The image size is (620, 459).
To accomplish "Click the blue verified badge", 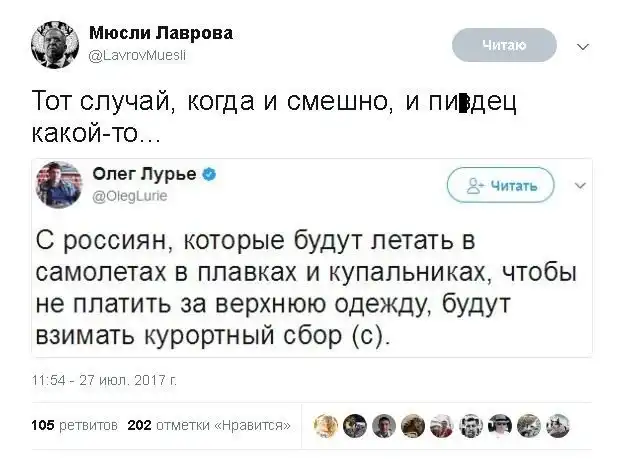I will [210, 174].
